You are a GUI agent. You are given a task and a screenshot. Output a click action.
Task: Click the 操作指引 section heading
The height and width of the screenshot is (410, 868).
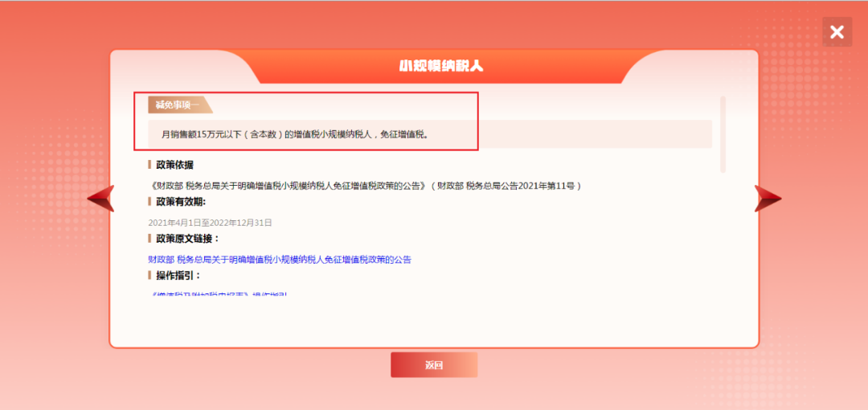click(178, 276)
